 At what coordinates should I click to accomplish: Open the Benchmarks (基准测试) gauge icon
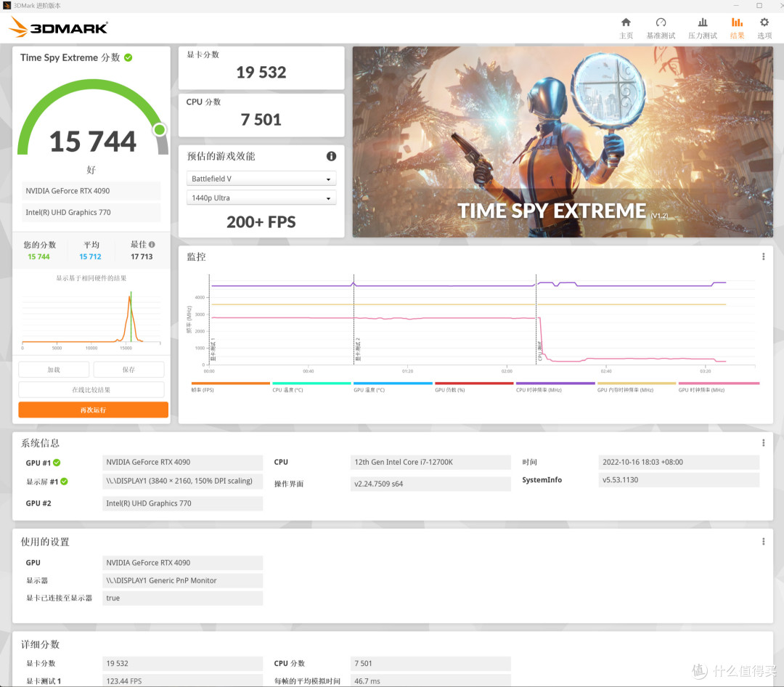661,23
